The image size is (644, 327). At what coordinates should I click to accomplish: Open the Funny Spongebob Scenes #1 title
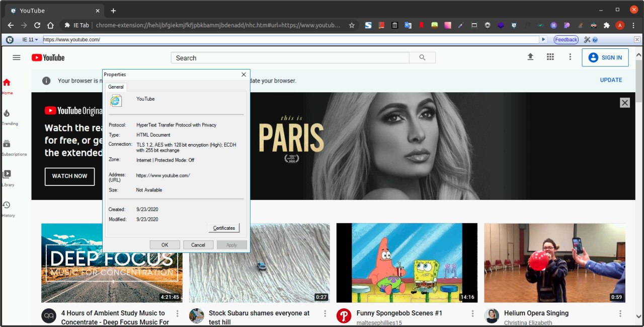[399, 313]
